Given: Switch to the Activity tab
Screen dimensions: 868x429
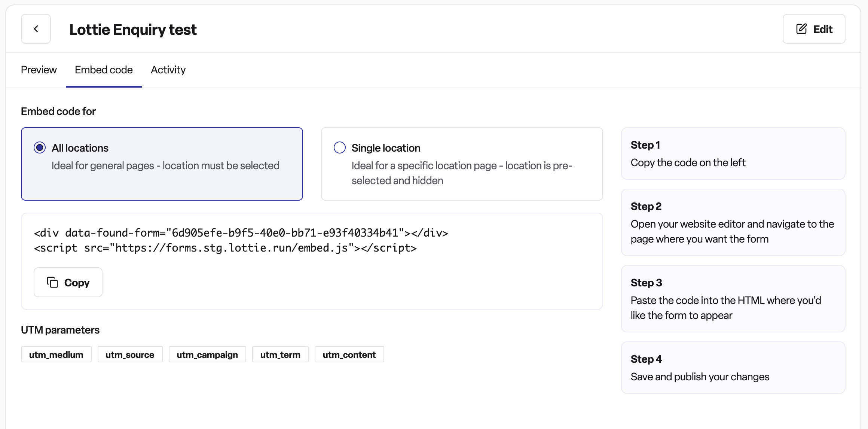Looking at the screenshot, I should coord(168,70).
